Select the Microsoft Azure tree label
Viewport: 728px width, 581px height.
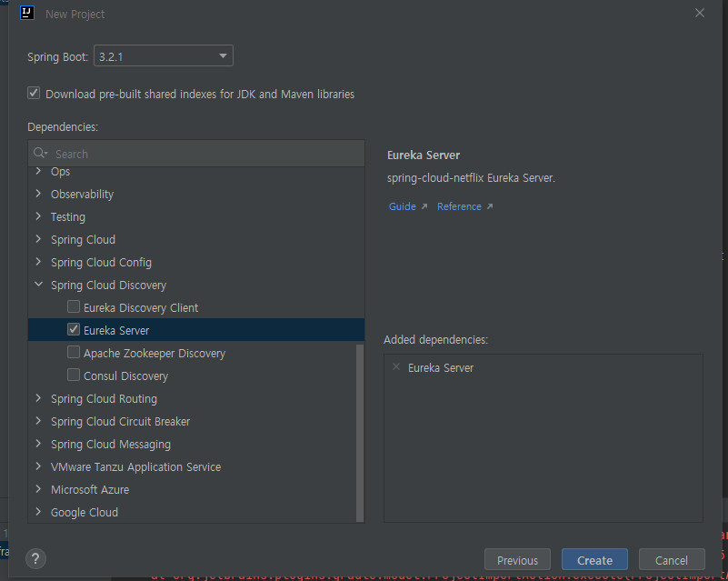[x=90, y=489]
